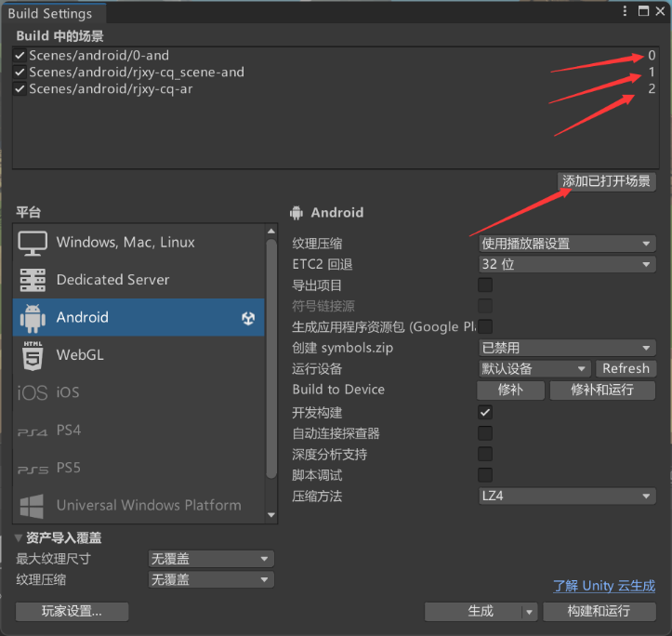This screenshot has height=636, width=672.
Task: Open the 纹理压缩 使用播放器设置 dropdown
Action: click(x=567, y=244)
